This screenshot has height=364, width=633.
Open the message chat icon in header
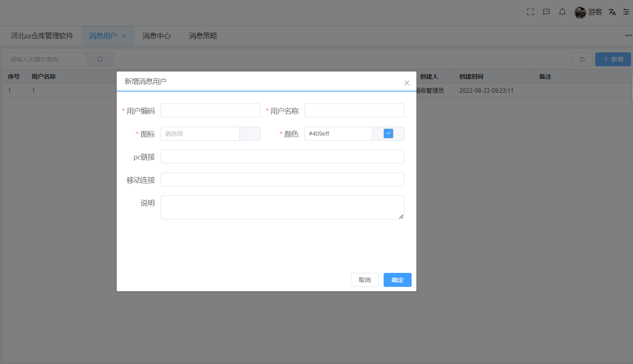(546, 12)
